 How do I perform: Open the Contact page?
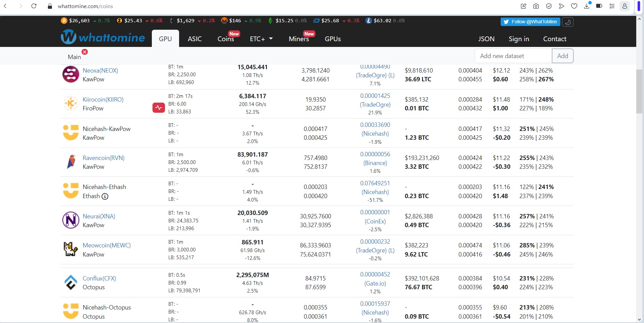tap(555, 39)
